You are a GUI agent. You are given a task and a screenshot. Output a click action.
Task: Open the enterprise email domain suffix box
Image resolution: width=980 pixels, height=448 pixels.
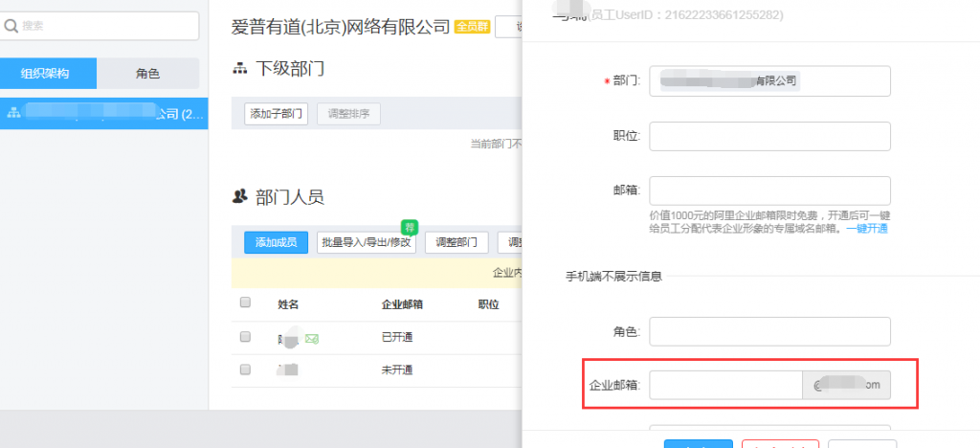(x=846, y=385)
